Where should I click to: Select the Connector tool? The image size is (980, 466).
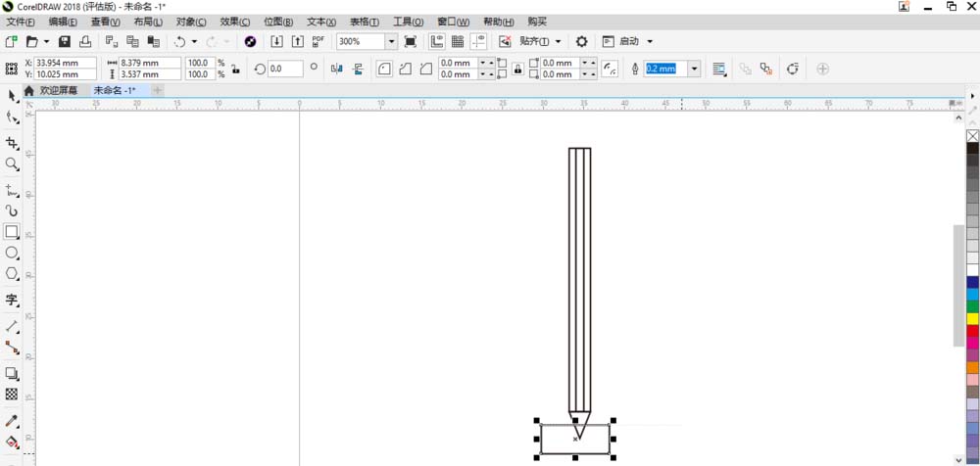12,348
